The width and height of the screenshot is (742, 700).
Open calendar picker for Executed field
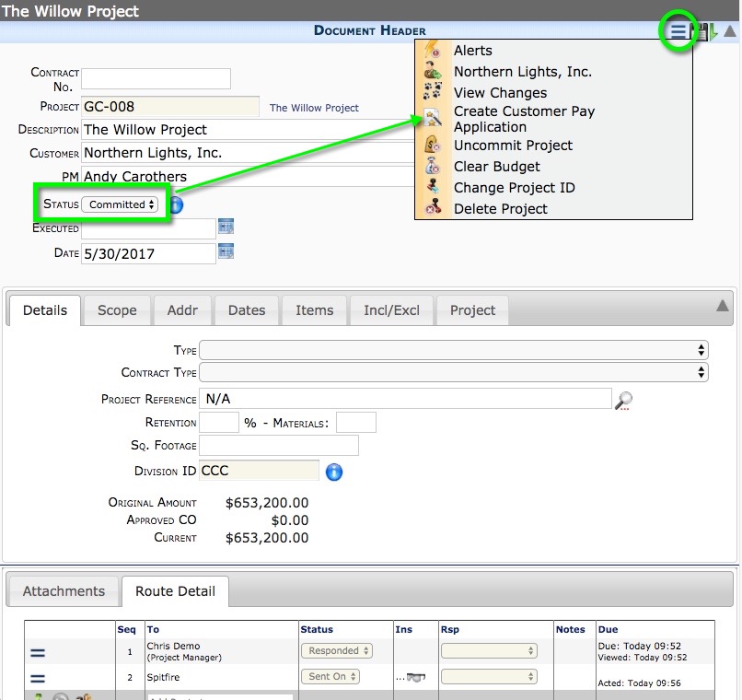click(226, 227)
